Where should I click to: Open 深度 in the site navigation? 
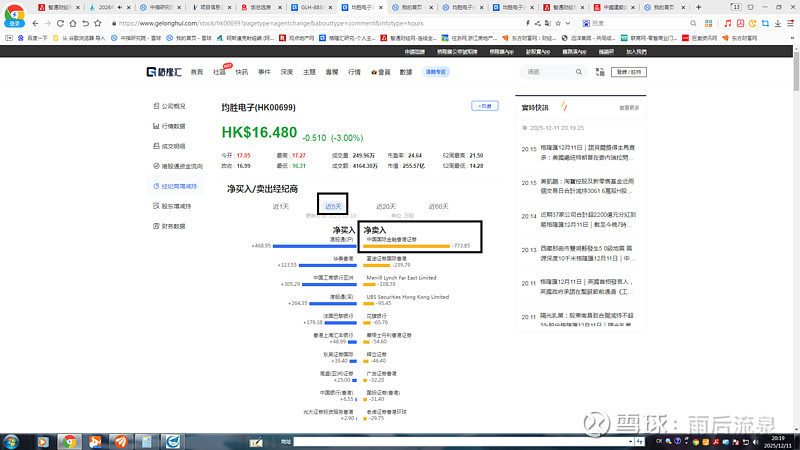[287, 72]
